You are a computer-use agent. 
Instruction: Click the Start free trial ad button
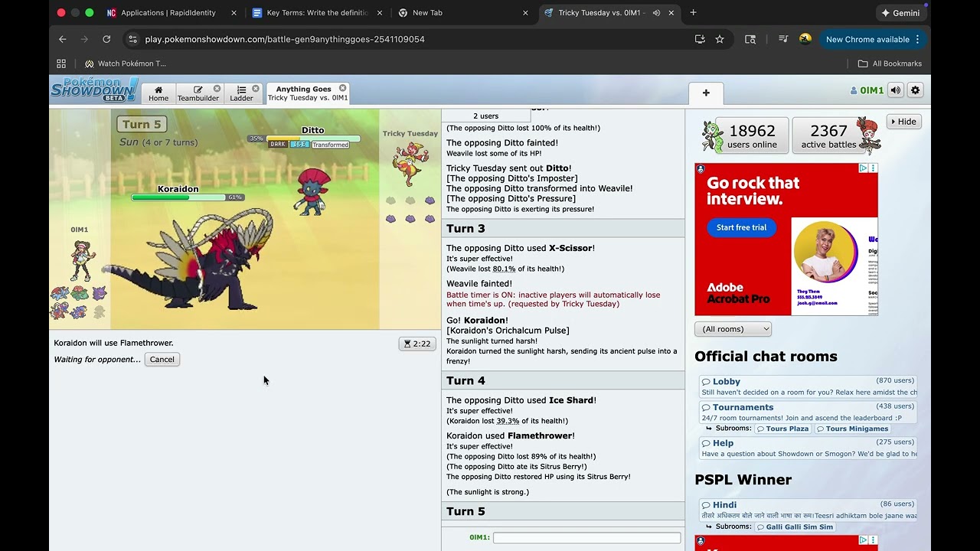pyautogui.click(x=741, y=227)
